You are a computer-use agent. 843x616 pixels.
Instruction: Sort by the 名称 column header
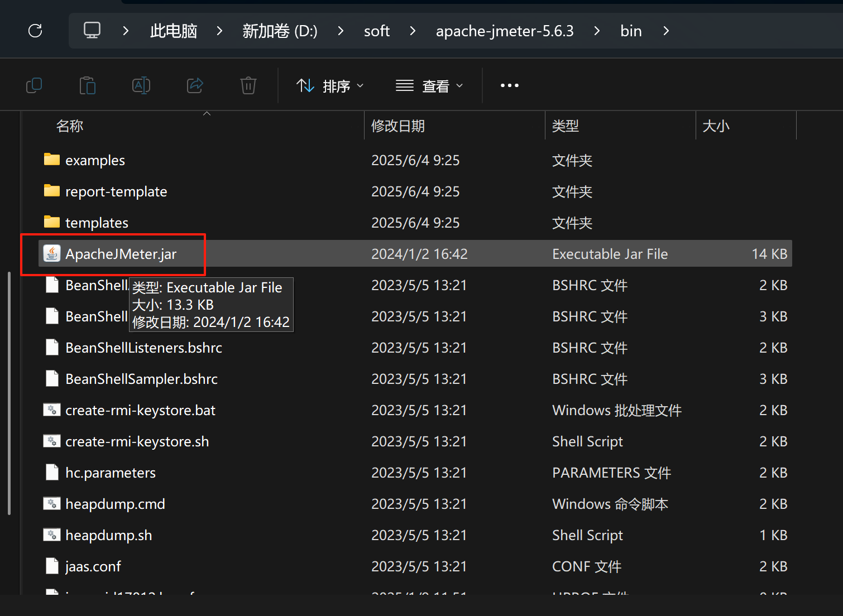(x=70, y=126)
